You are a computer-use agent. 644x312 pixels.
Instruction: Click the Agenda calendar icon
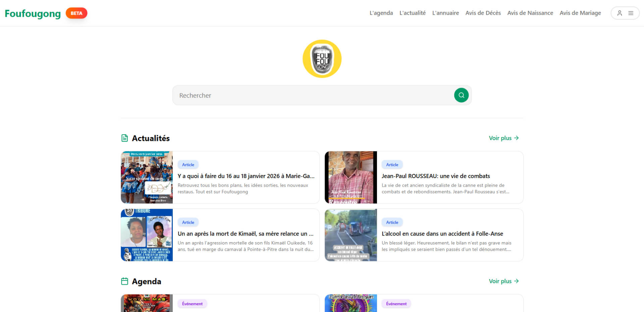pyautogui.click(x=124, y=281)
